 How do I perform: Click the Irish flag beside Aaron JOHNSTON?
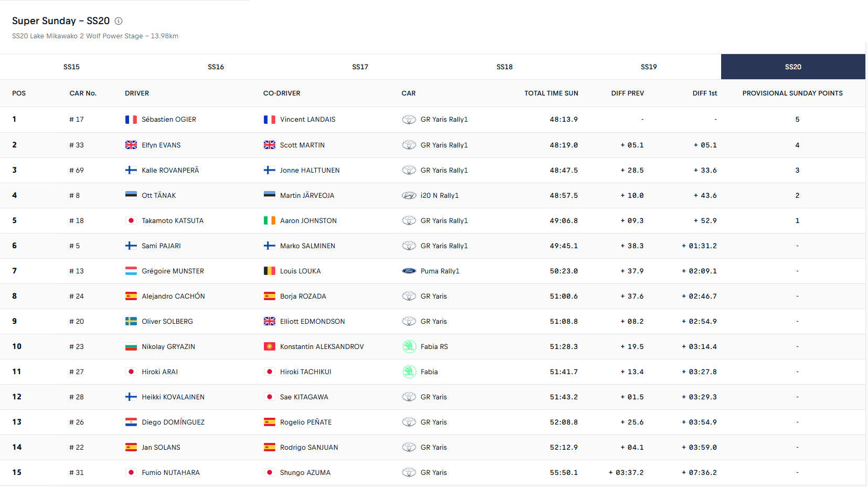(269, 220)
